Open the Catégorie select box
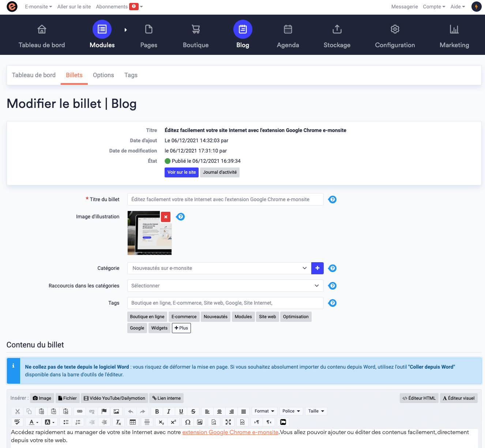Screen dimensions: 485x448 coord(219,268)
